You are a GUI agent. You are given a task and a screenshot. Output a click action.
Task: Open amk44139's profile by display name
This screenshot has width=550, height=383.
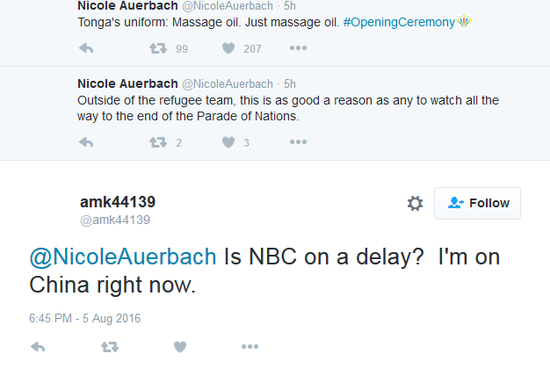point(118,202)
